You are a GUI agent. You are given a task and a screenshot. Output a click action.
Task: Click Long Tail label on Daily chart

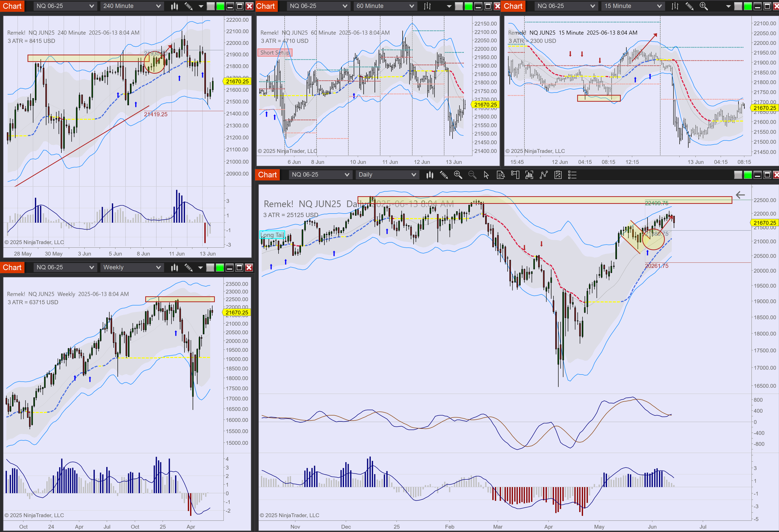point(272,235)
